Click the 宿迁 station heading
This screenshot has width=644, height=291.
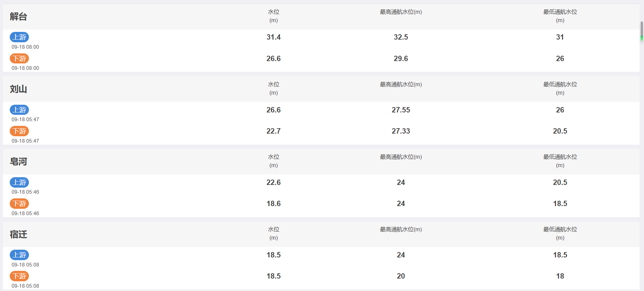click(18, 234)
